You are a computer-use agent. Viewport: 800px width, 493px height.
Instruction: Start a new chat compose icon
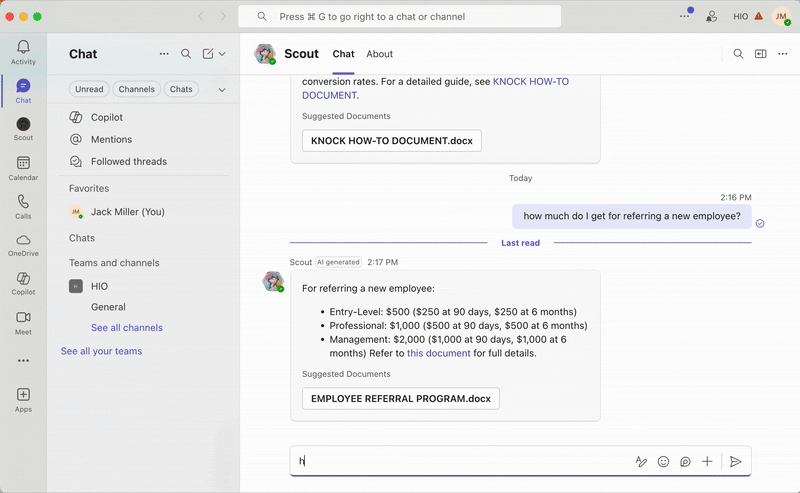208,54
